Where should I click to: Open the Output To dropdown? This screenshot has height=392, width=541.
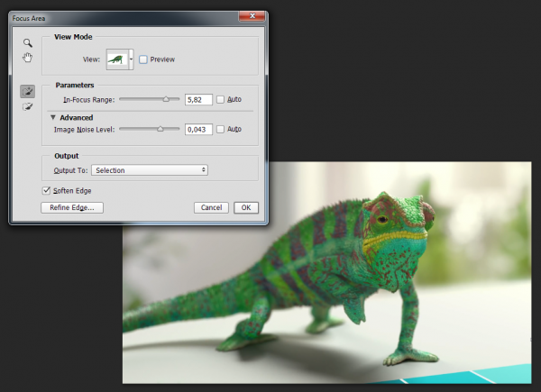click(x=150, y=169)
